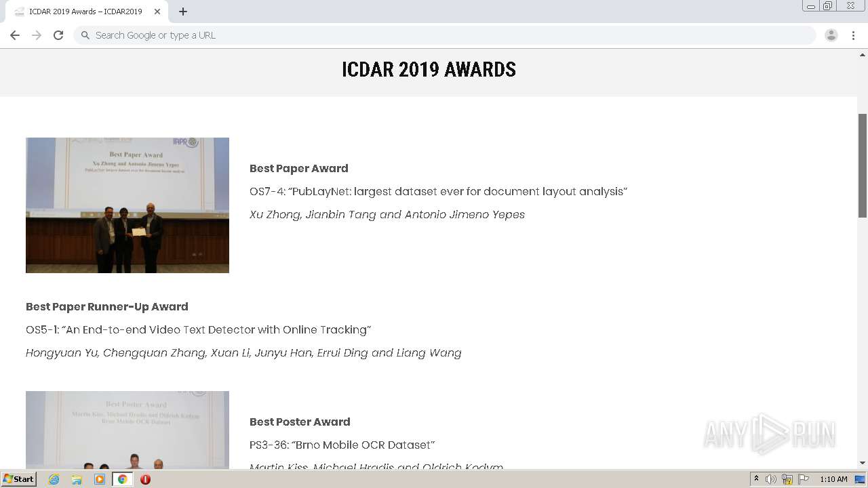Focus the address bar search field
This screenshot has height=488, width=868.
point(445,35)
